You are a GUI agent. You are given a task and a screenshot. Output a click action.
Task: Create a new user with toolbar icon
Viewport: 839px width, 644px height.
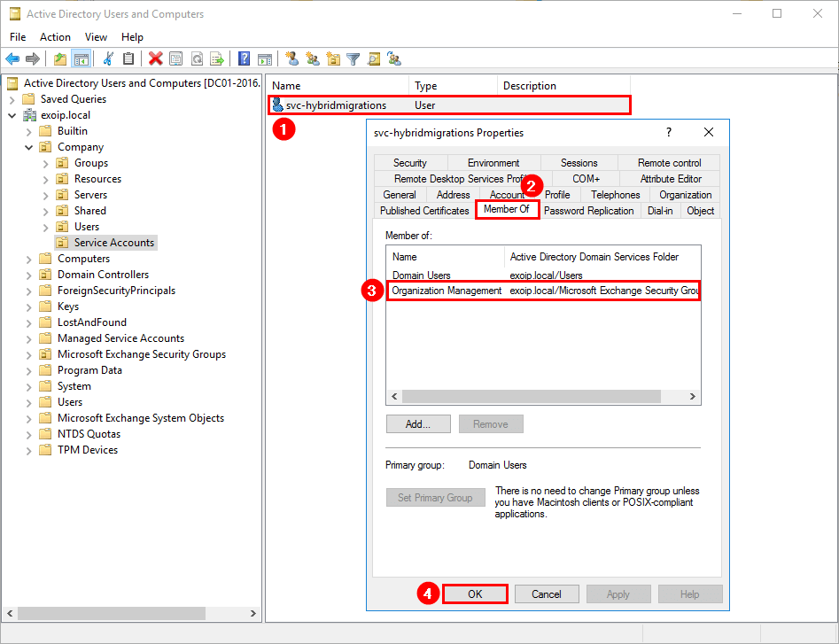292,58
